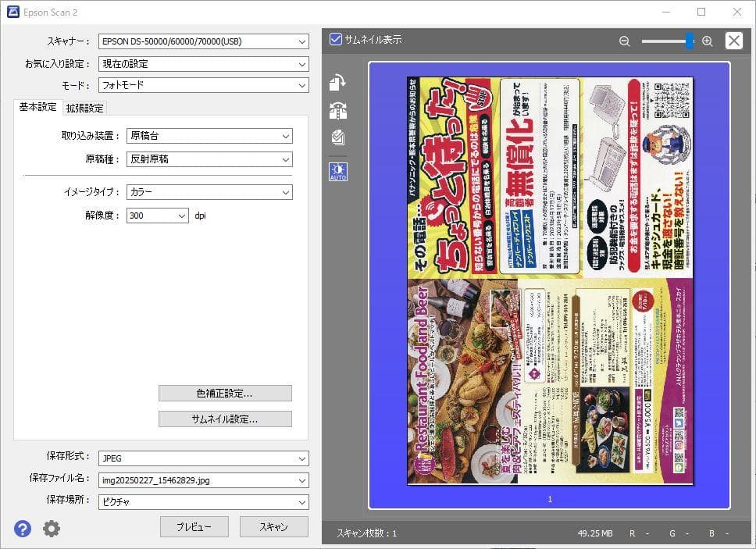Uncheck thumbnail display option
Viewport: 756px width, 549px height.
point(336,37)
